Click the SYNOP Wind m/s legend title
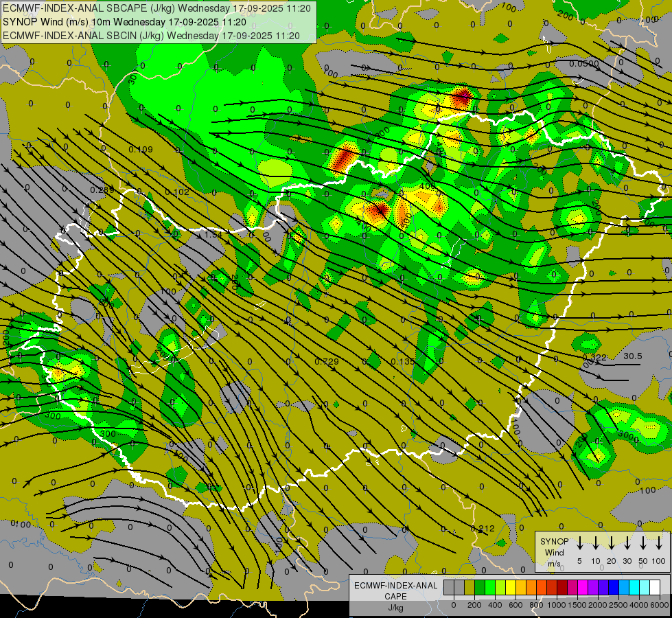The height and width of the screenshot is (618, 672). pos(555,552)
